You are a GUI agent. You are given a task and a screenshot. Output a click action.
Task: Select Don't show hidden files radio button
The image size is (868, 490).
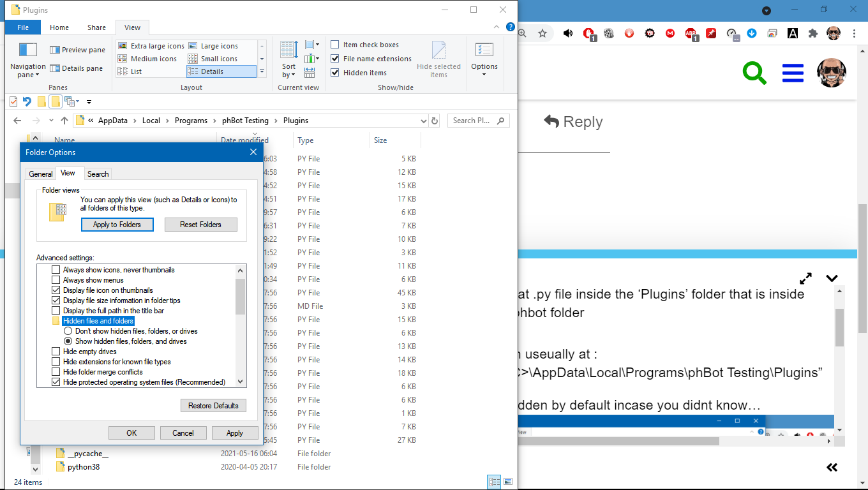coord(68,331)
